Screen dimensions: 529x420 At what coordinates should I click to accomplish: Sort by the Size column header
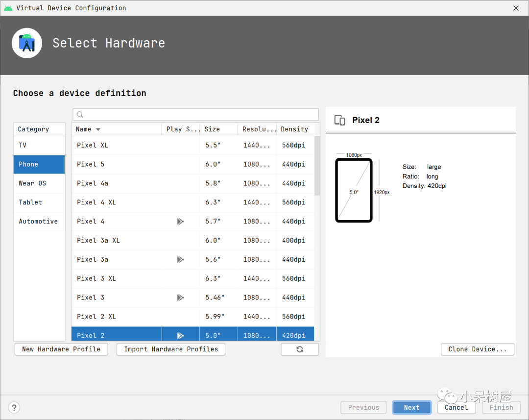pos(218,129)
